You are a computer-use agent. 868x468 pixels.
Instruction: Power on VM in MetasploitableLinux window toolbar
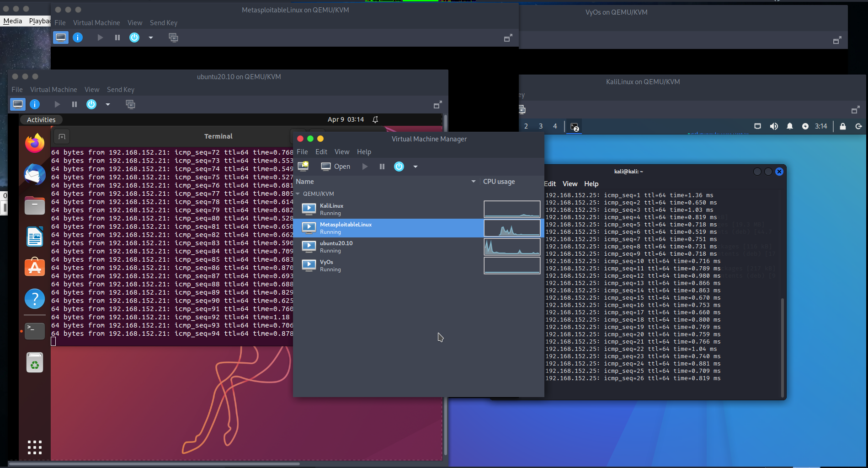(100, 38)
